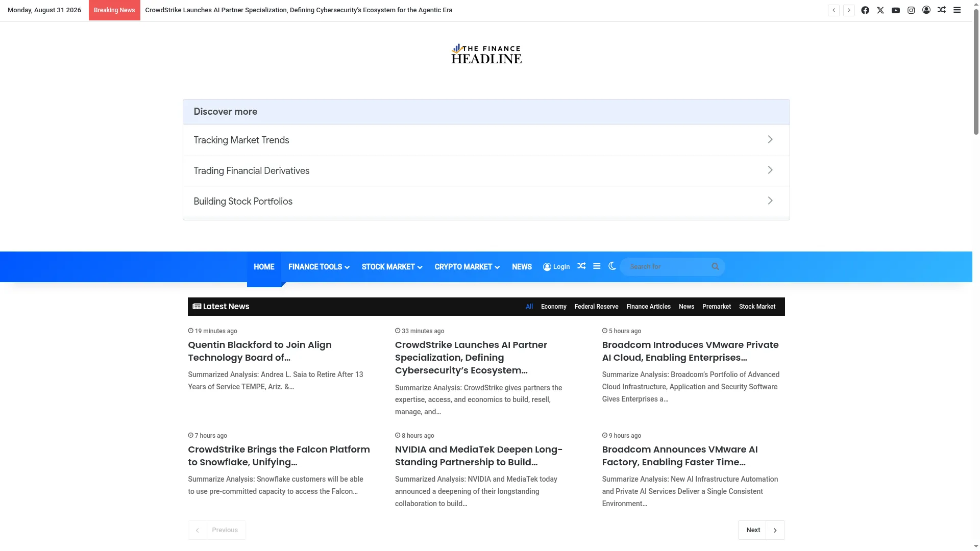Viewport: 980px width, 551px height.
Task: Open the YouTube icon in top bar
Action: [x=896, y=10]
